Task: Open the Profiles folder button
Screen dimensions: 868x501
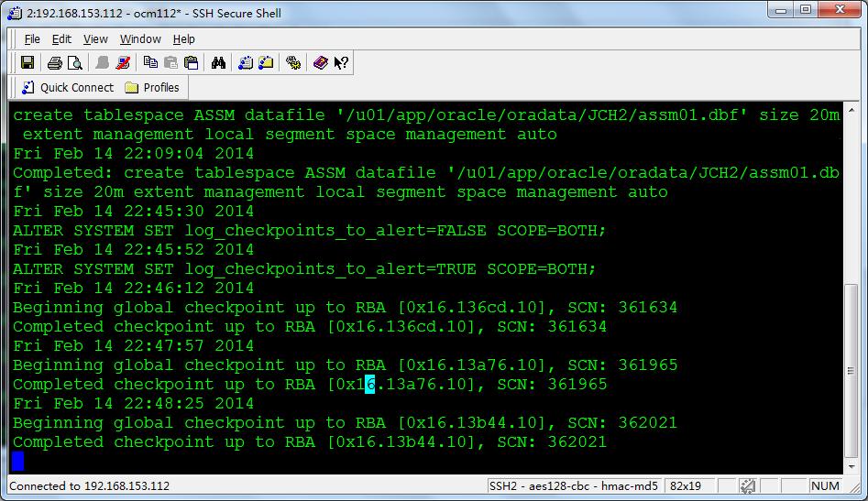Action: pos(152,87)
